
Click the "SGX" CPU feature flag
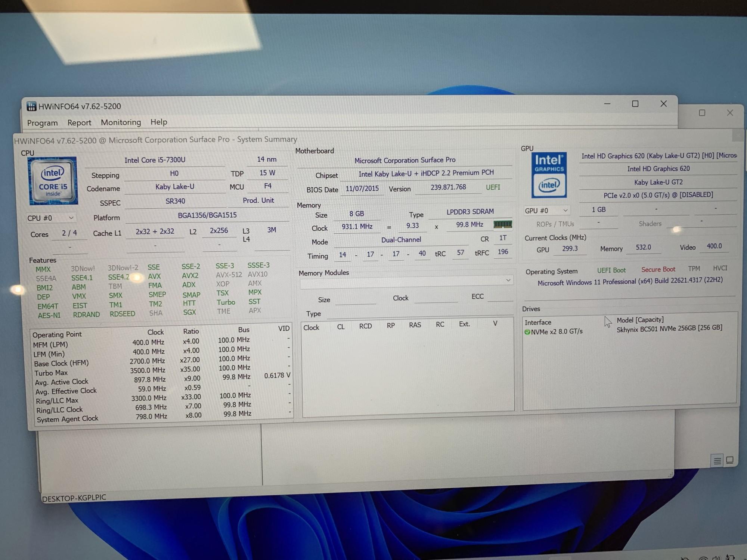[189, 312]
